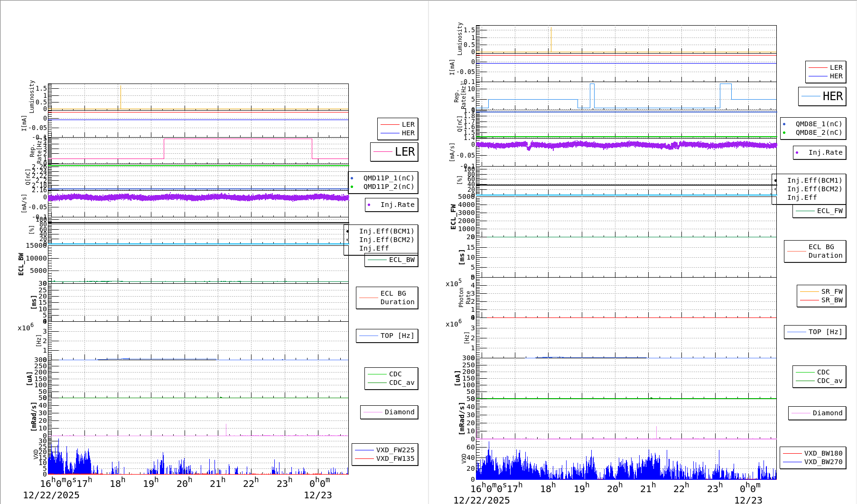Expand the TOP [Hz] legend box on the left
This screenshot has width=857, height=504.
(x=386, y=336)
